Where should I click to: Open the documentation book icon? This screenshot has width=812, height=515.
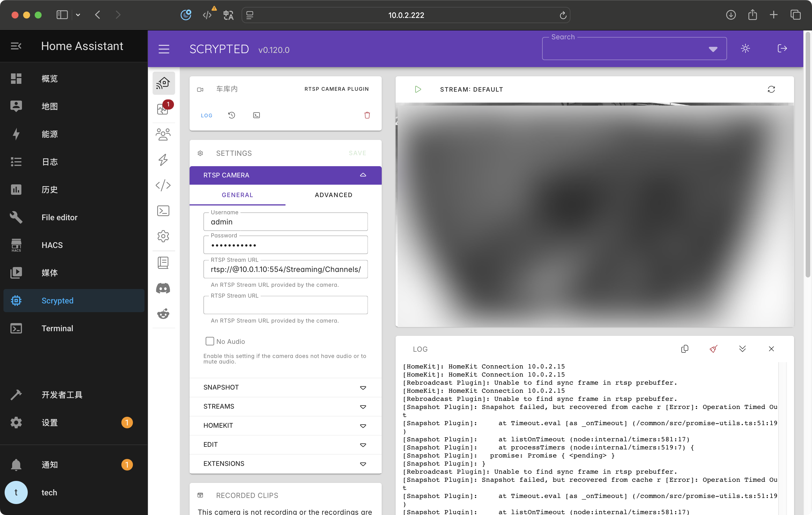[x=163, y=262]
